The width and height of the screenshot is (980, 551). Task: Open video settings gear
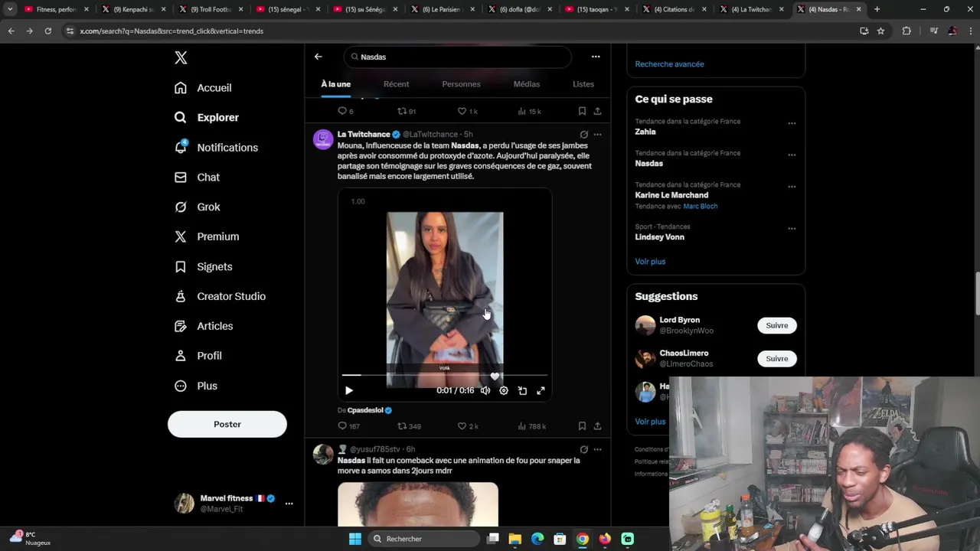click(504, 391)
